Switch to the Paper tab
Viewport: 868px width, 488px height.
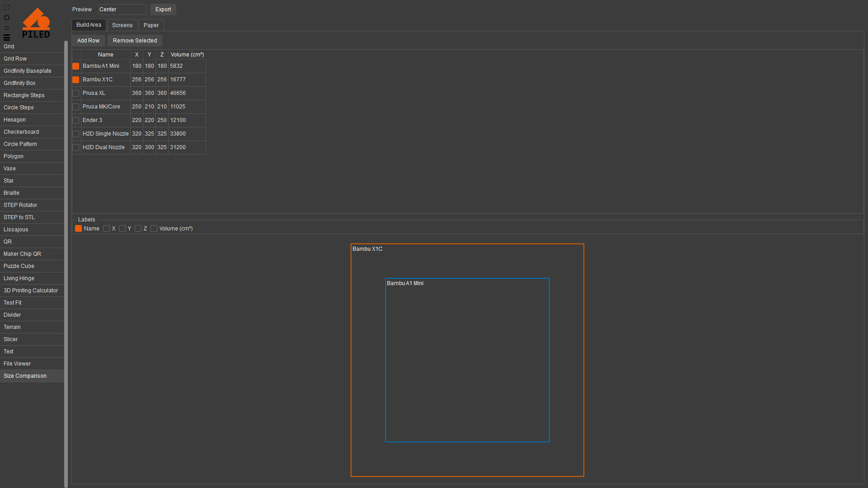click(151, 25)
